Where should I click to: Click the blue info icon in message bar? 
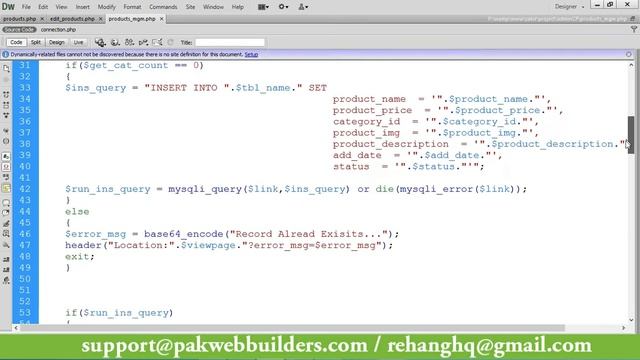pos(6,54)
